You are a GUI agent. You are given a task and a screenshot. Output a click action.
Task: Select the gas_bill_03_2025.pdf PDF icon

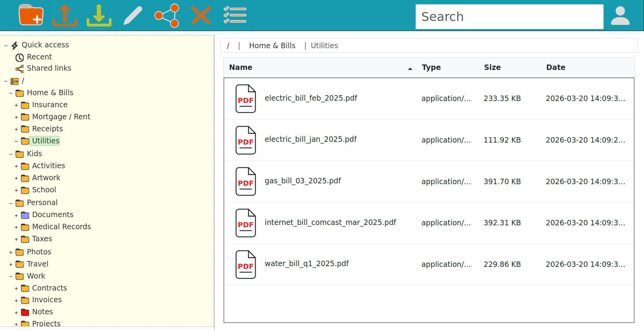click(245, 181)
